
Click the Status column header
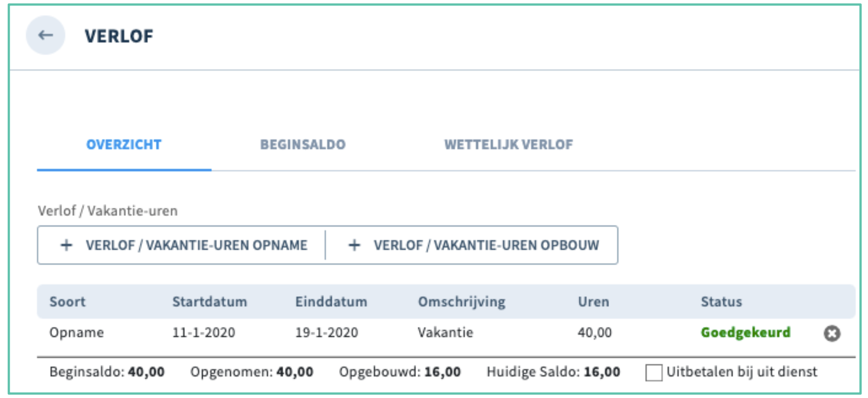pos(721,302)
